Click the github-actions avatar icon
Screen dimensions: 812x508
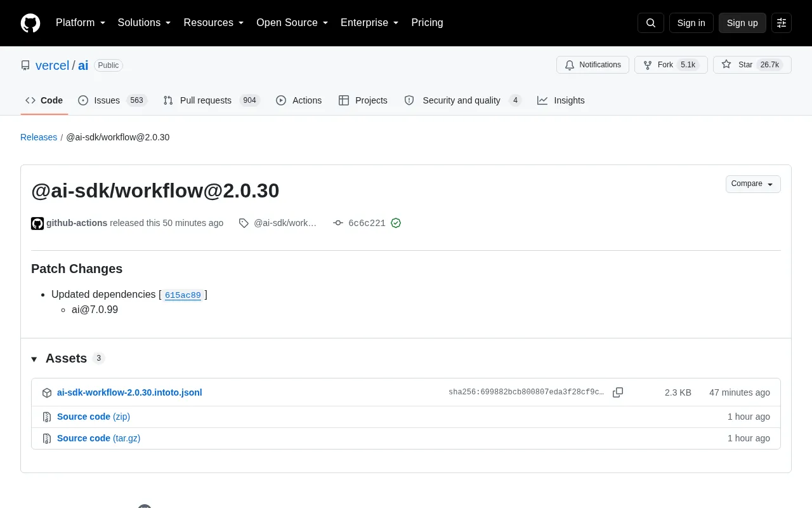pyautogui.click(x=37, y=223)
